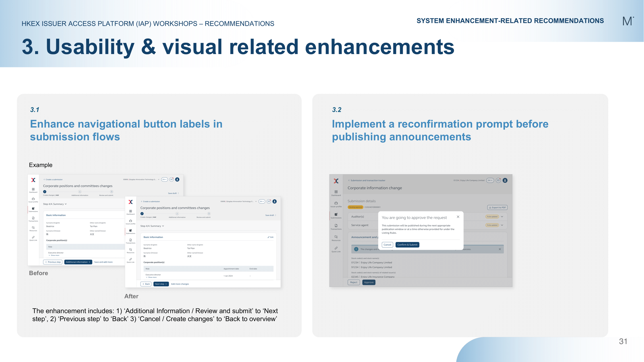
Task: Open the Save draft overflow menu
Action: [x=275, y=215]
